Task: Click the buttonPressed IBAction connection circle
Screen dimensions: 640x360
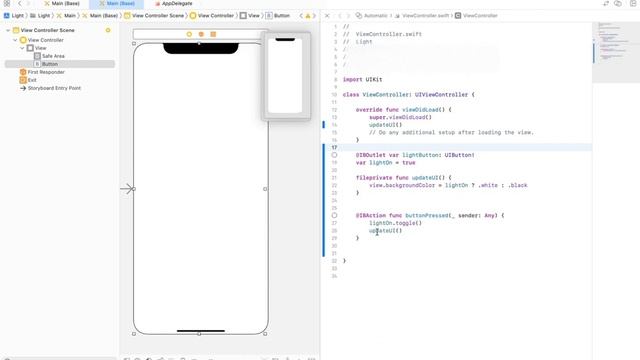Action: pos(334,215)
